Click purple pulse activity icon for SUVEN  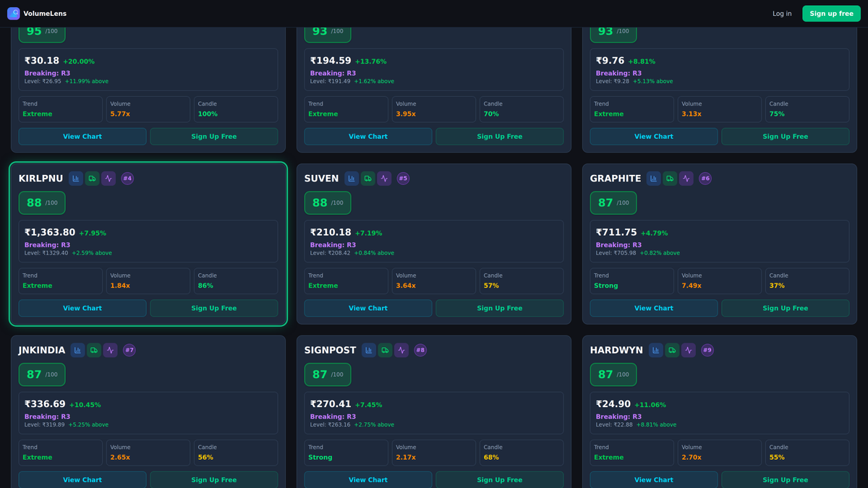[384, 179]
